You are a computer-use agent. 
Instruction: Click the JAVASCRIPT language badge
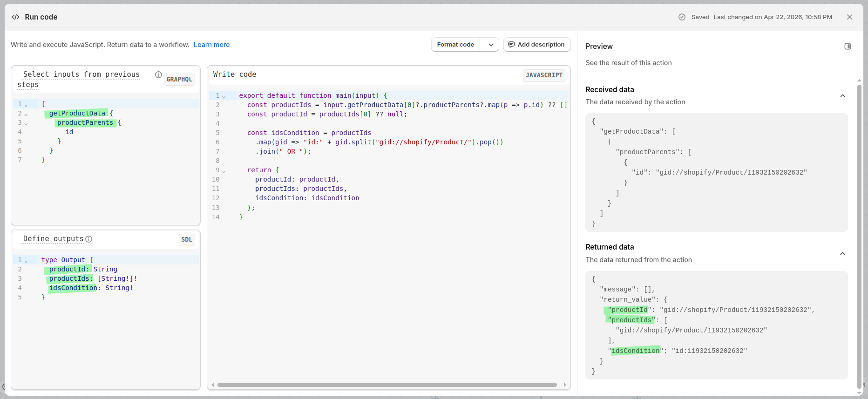[x=543, y=75]
